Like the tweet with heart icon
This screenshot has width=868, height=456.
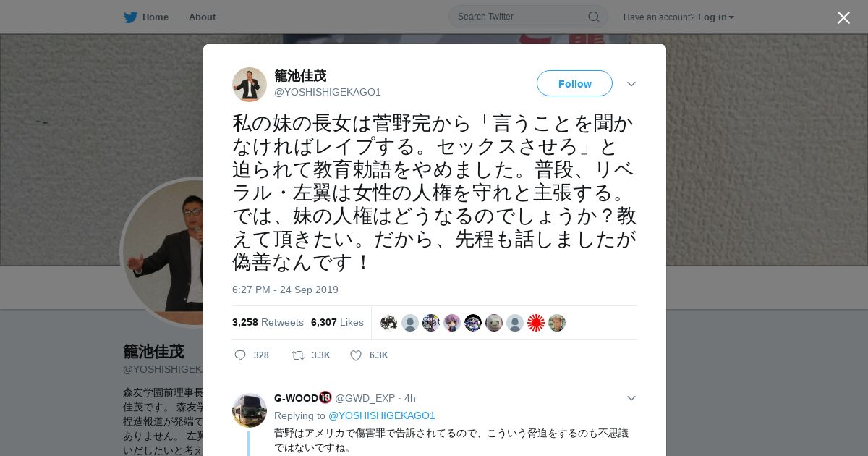356,355
